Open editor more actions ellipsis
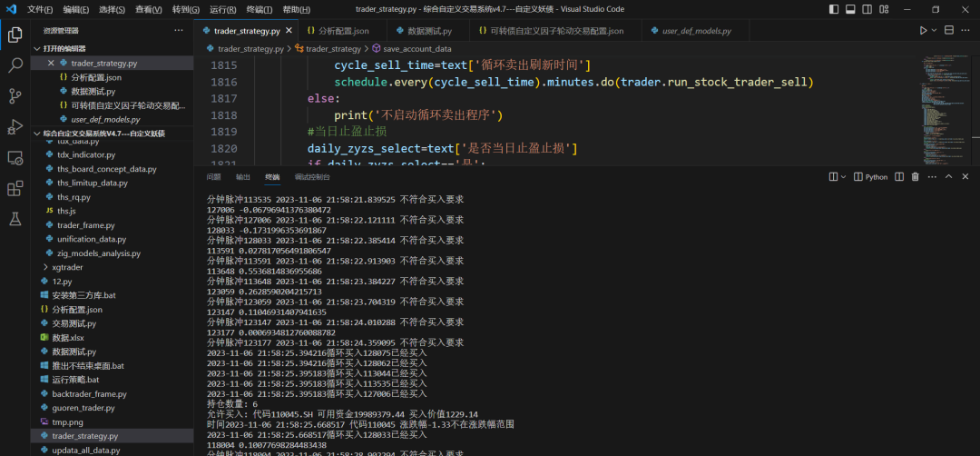980x456 pixels. [965, 31]
